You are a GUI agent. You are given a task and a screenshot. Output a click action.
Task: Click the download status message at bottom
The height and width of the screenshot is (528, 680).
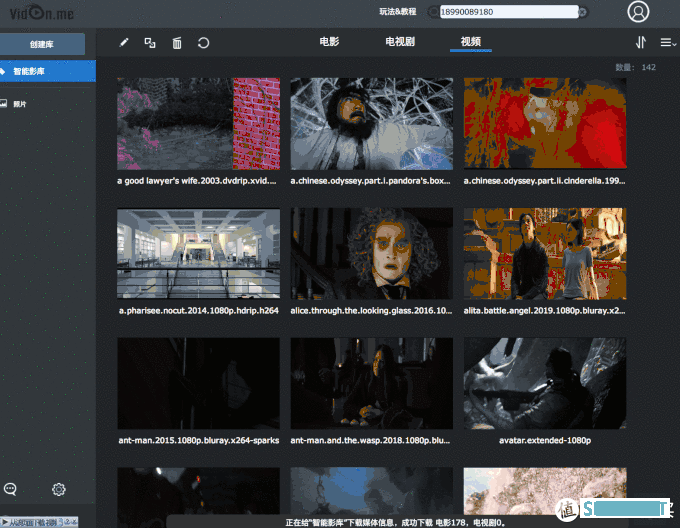pos(396,522)
